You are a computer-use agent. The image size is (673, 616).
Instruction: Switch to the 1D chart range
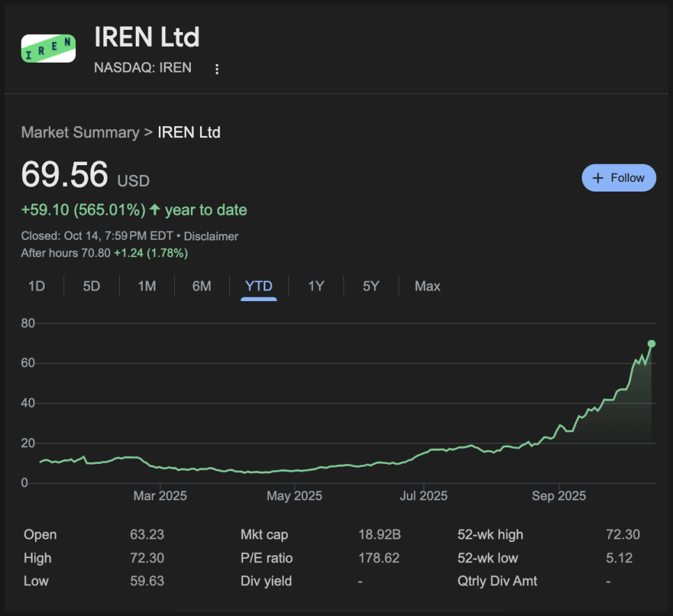tap(36, 286)
